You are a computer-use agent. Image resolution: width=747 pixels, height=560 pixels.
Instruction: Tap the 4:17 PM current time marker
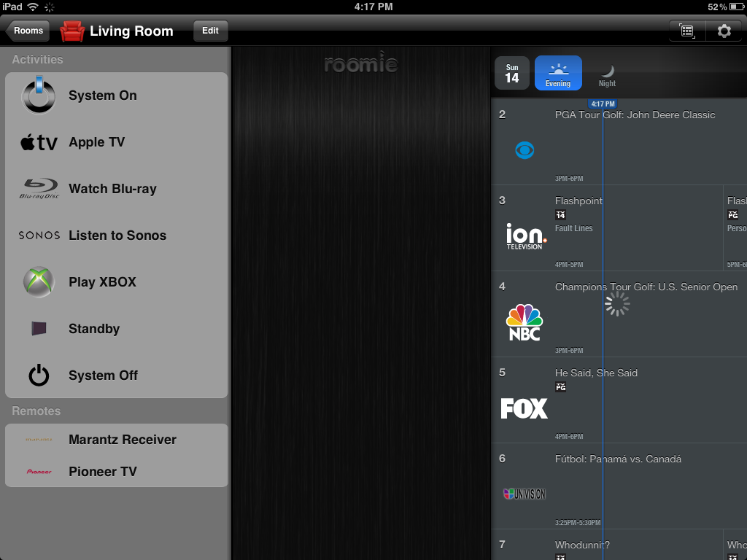(603, 104)
